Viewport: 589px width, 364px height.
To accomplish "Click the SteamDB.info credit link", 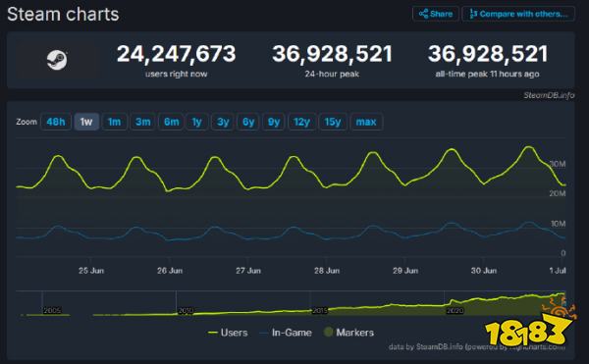I will coord(549,95).
